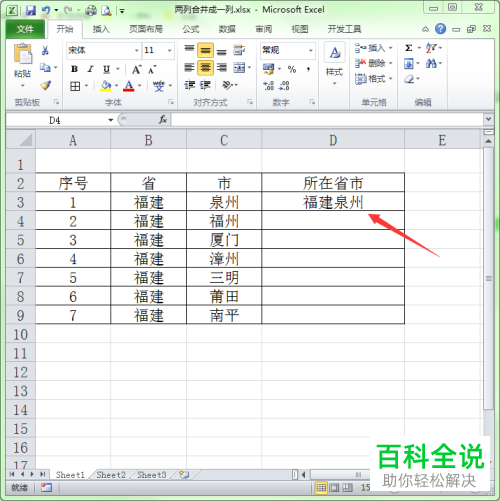Click the macro recording status bar icon
This screenshot has width=500, height=501.
46,487
